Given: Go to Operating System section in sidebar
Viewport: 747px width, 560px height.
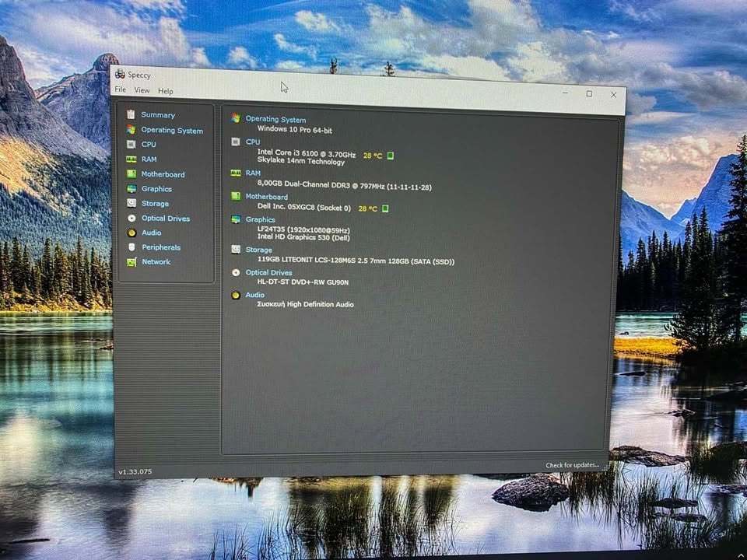Looking at the screenshot, I should (172, 131).
